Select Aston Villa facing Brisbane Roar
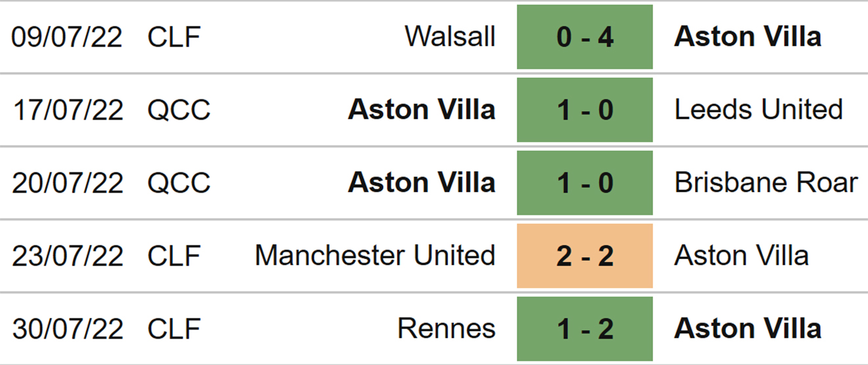This screenshot has height=365, width=868. tap(422, 183)
